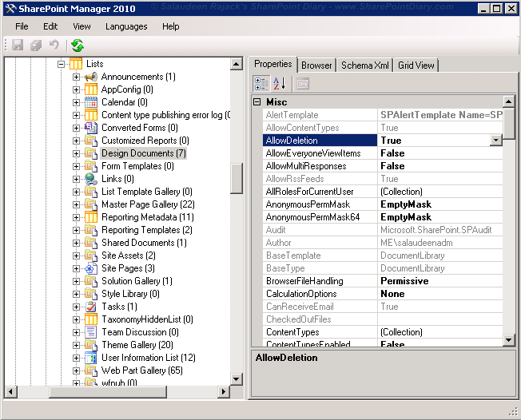
Task: Switch to the Schema Xml tab
Action: pos(365,65)
